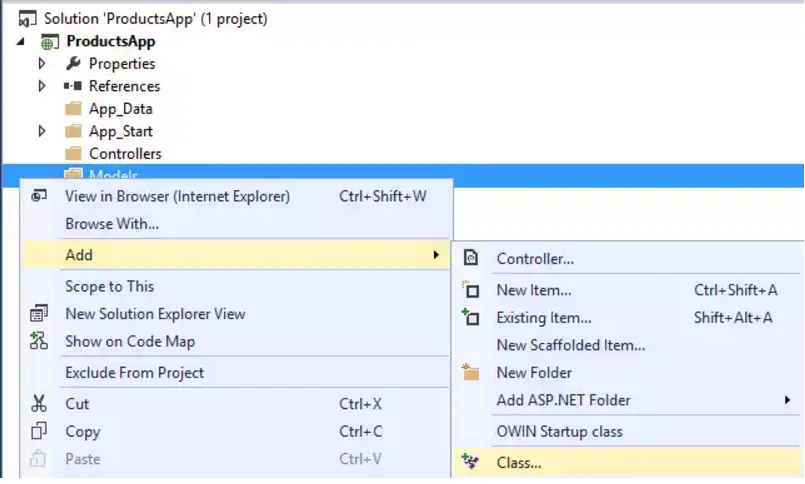Expand the App_Start folder
Image resolution: width=805 pixels, height=484 pixels.
(42, 131)
